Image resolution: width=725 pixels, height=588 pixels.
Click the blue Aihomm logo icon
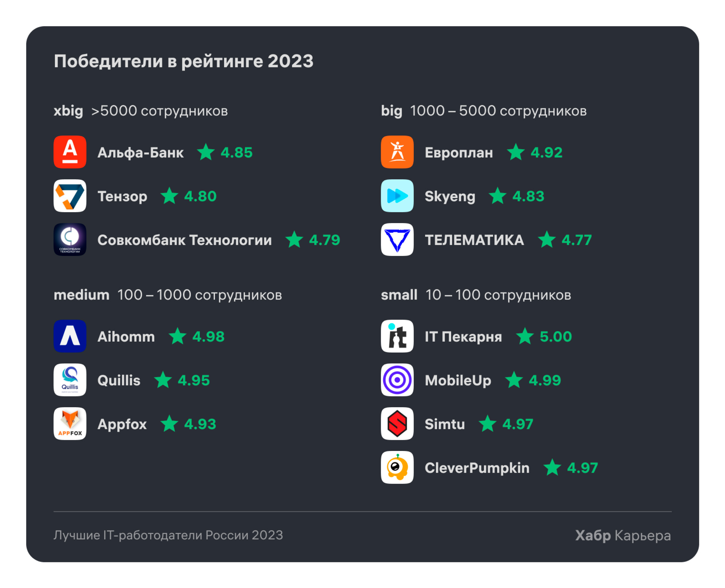click(x=70, y=336)
